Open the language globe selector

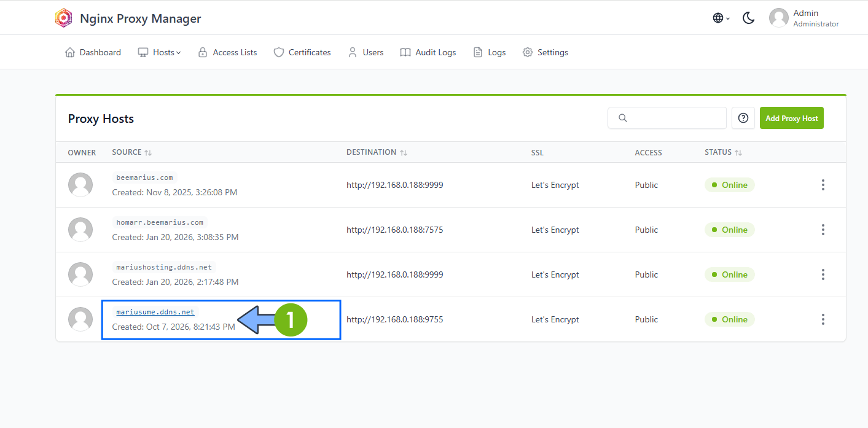point(721,18)
